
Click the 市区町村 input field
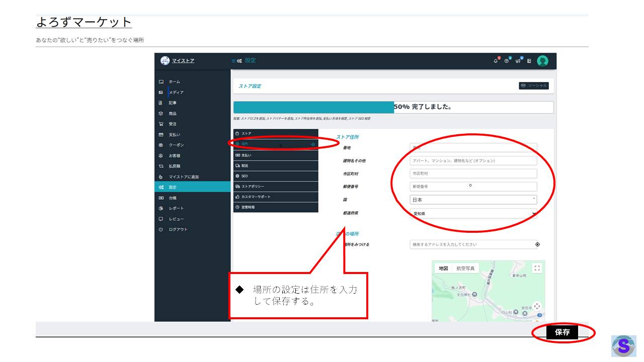[x=473, y=173]
